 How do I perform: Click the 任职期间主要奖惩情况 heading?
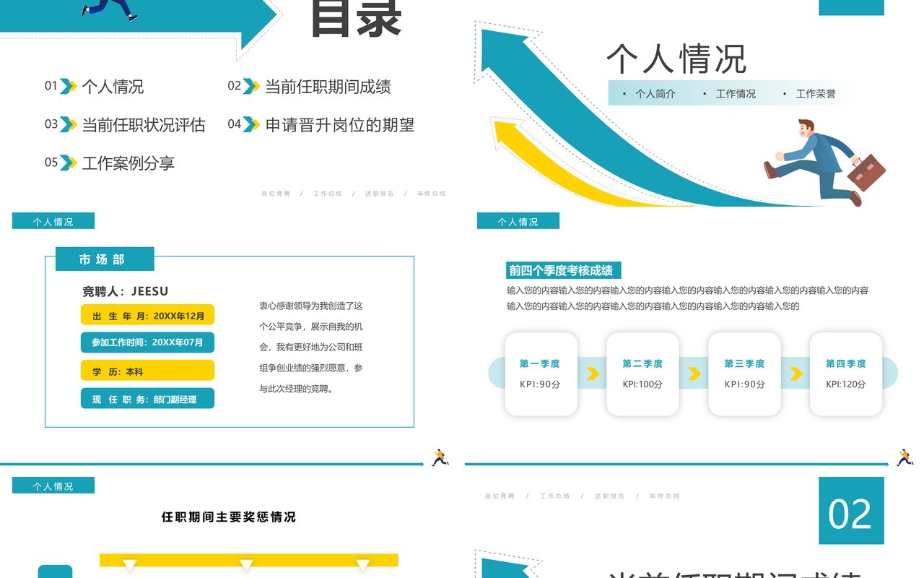(229, 517)
